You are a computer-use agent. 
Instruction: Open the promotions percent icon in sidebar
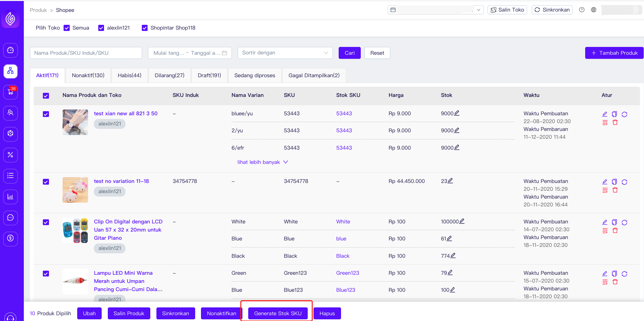tap(11, 155)
